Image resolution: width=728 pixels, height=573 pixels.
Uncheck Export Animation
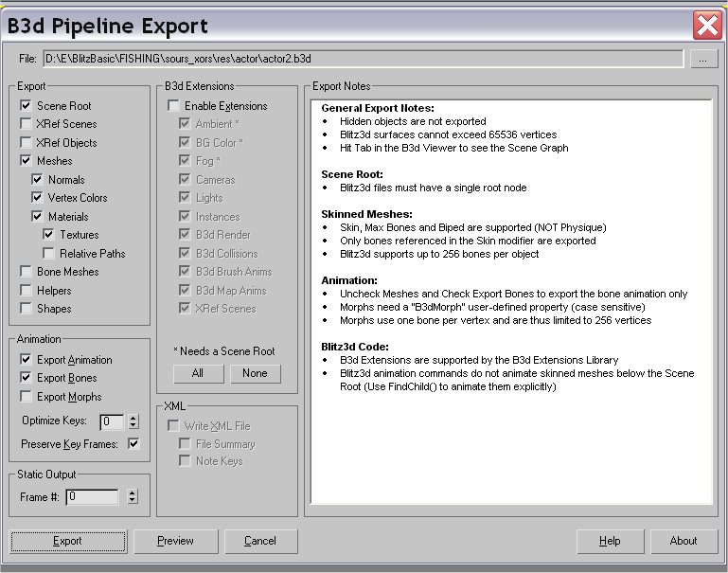click(x=26, y=360)
